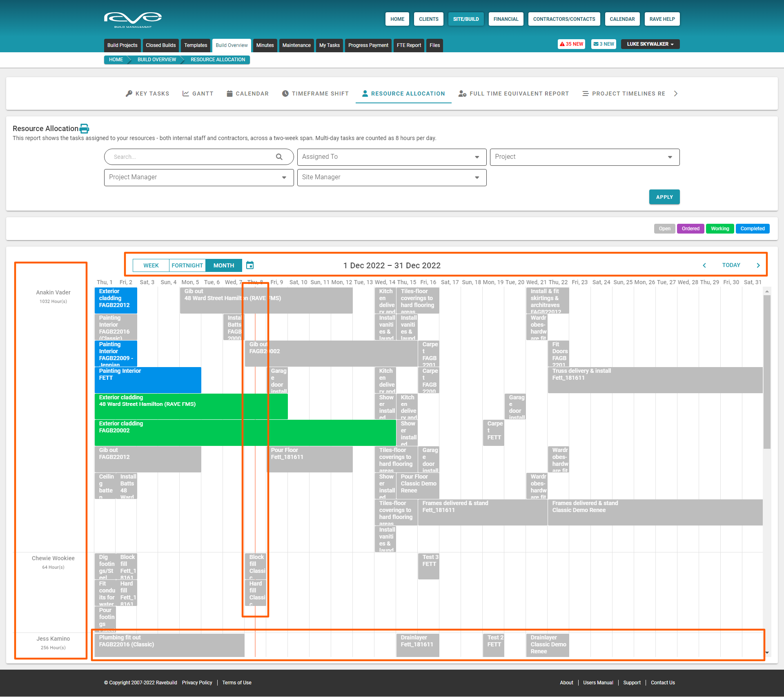This screenshot has width=784, height=697.
Task: Switch view to WEEK
Action: tap(151, 265)
